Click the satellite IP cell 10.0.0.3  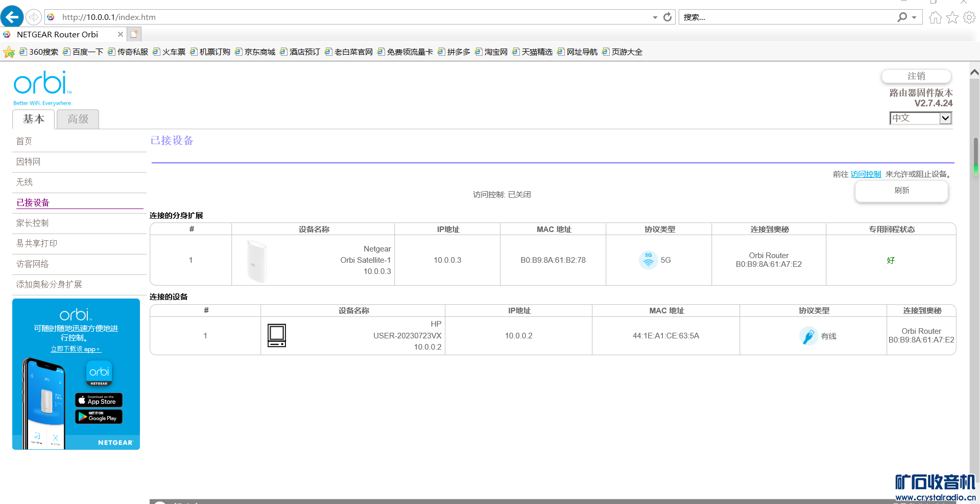click(x=447, y=260)
